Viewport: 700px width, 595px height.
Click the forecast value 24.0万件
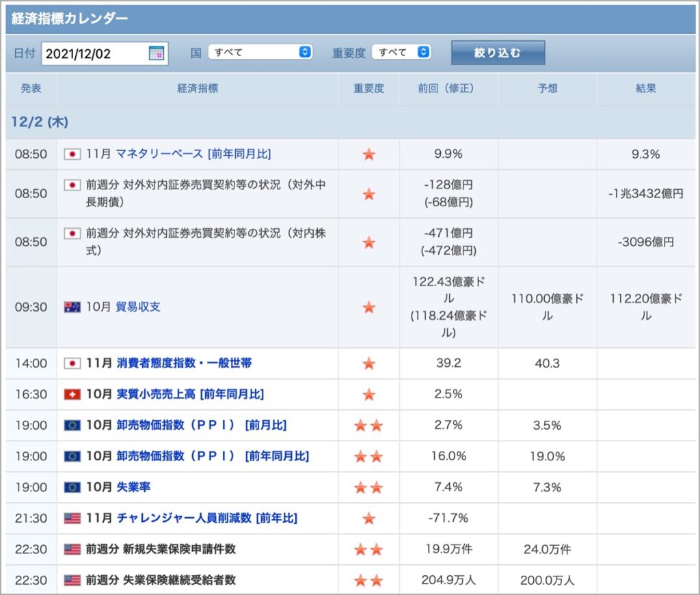click(x=548, y=549)
